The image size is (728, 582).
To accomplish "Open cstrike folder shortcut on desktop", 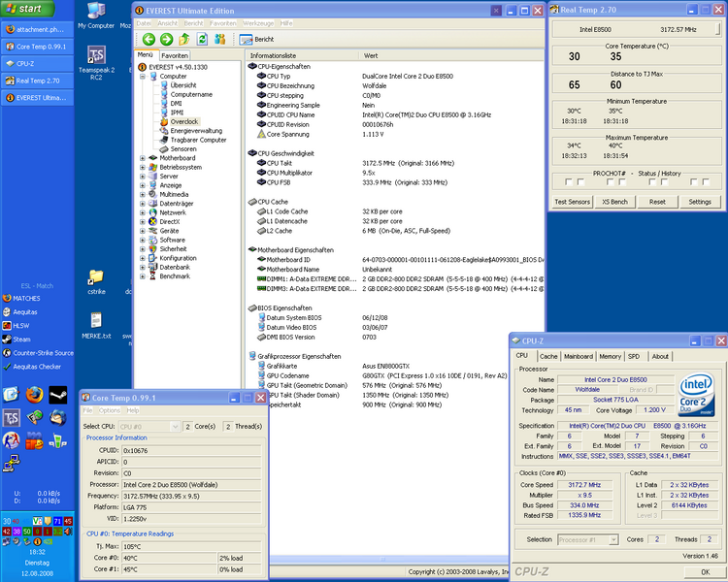I will point(96,282).
